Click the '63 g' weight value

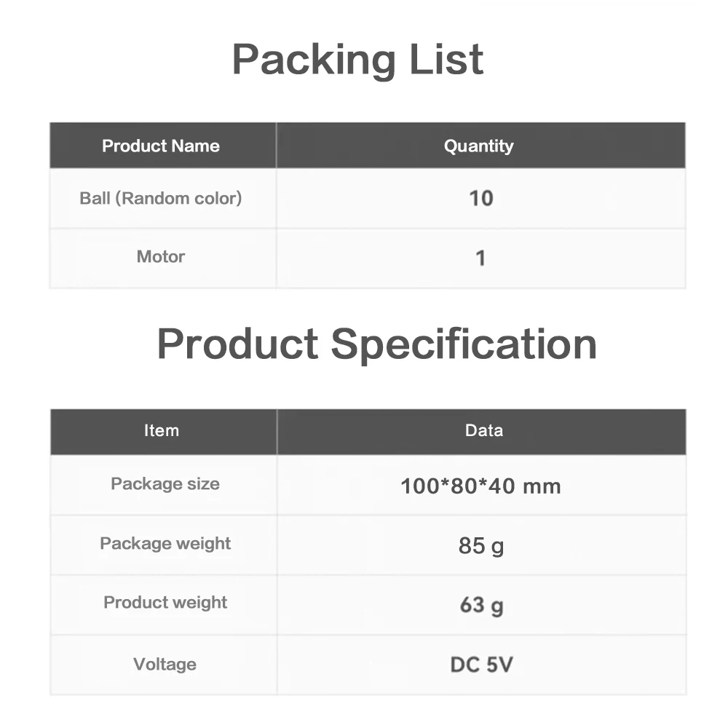[481, 605]
